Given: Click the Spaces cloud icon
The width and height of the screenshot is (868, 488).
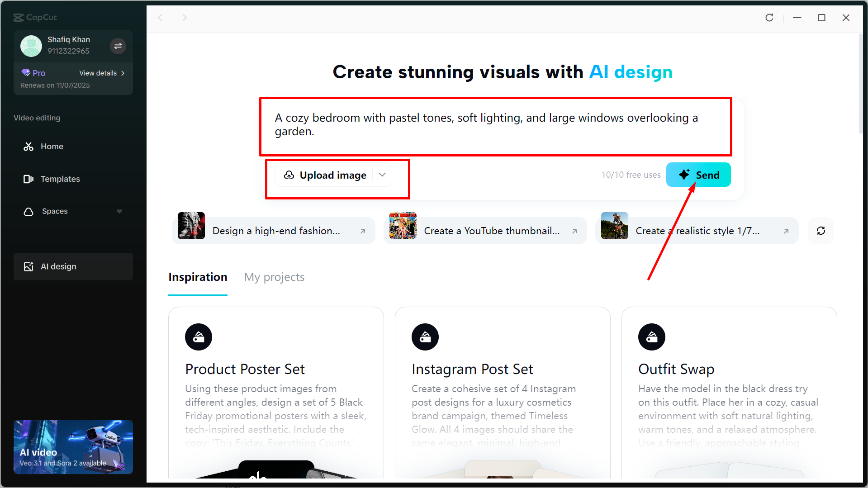Looking at the screenshot, I should point(28,212).
